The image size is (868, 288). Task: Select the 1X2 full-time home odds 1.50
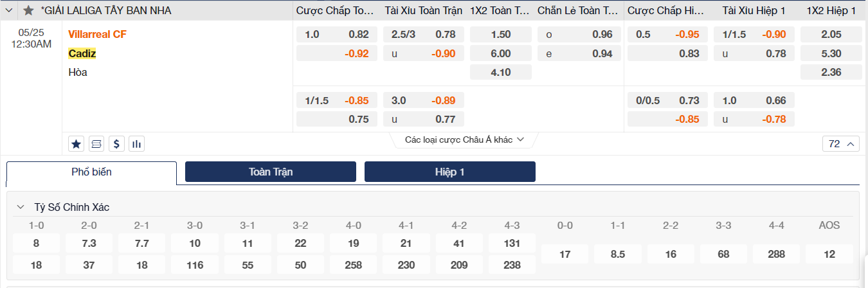tap(500, 35)
